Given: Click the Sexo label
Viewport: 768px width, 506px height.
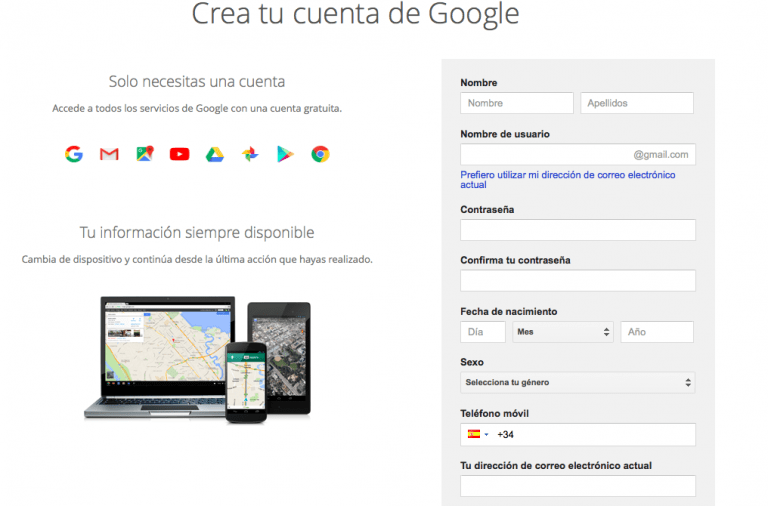Looking at the screenshot, I should 472,362.
